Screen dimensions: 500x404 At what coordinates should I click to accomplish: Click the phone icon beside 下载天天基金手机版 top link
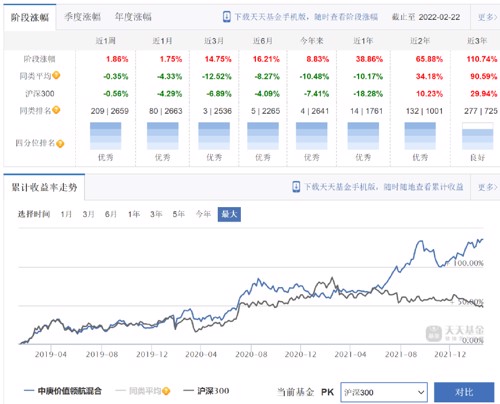point(226,17)
